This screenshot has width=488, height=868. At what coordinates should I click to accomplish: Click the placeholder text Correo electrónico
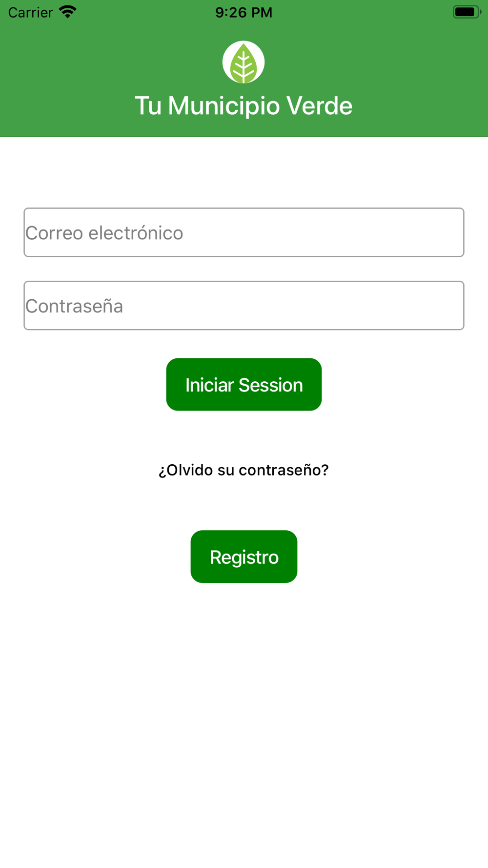click(x=104, y=233)
